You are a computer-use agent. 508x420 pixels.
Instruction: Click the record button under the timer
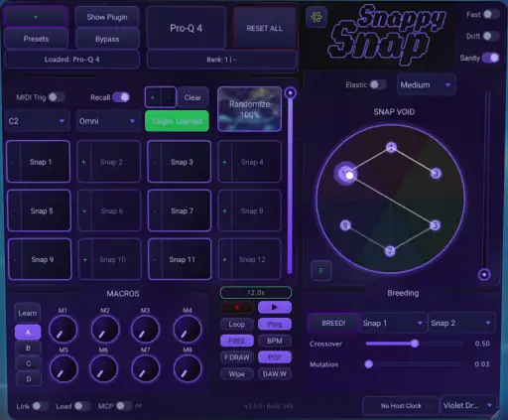[x=237, y=308]
